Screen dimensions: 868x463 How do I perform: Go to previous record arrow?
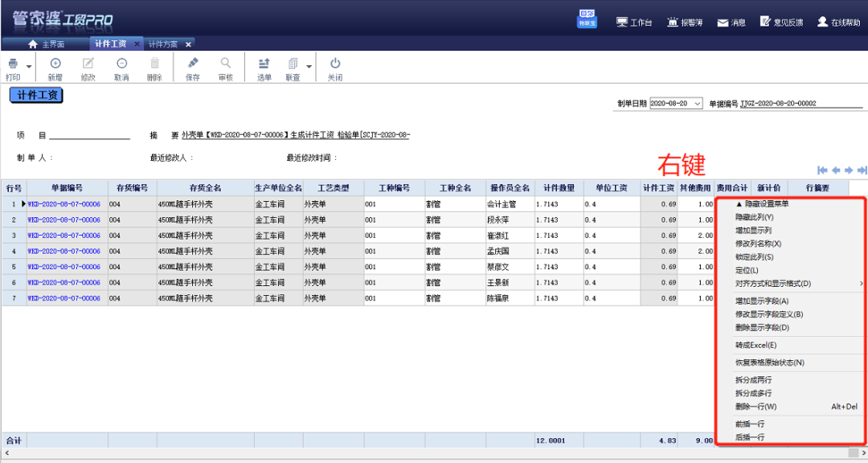click(x=836, y=170)
